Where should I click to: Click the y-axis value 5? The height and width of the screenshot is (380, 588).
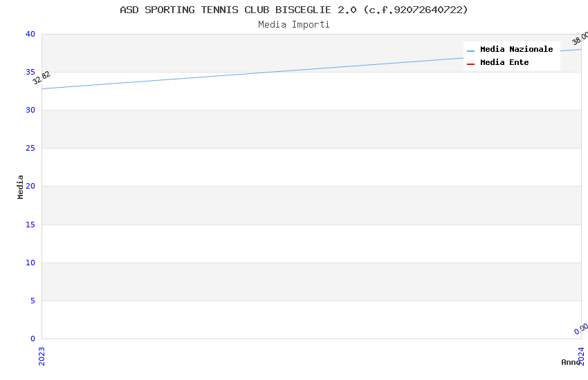tap(33, 301)
